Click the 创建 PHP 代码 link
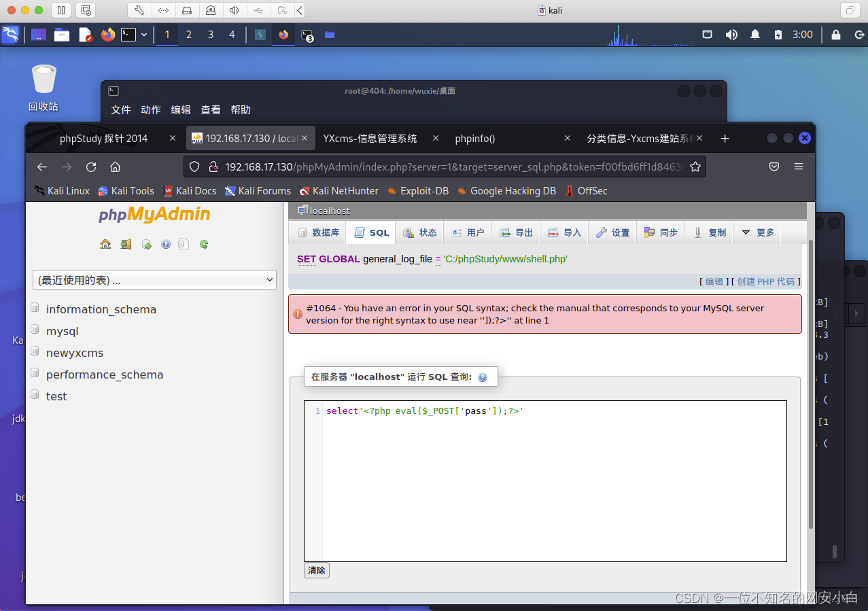Viewport: 868px width, 611px height. pos(766,281)
